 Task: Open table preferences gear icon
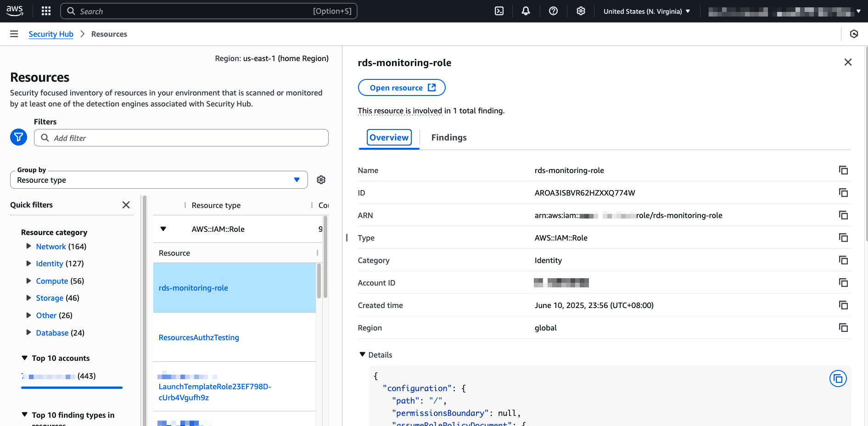tap(321, 180)
